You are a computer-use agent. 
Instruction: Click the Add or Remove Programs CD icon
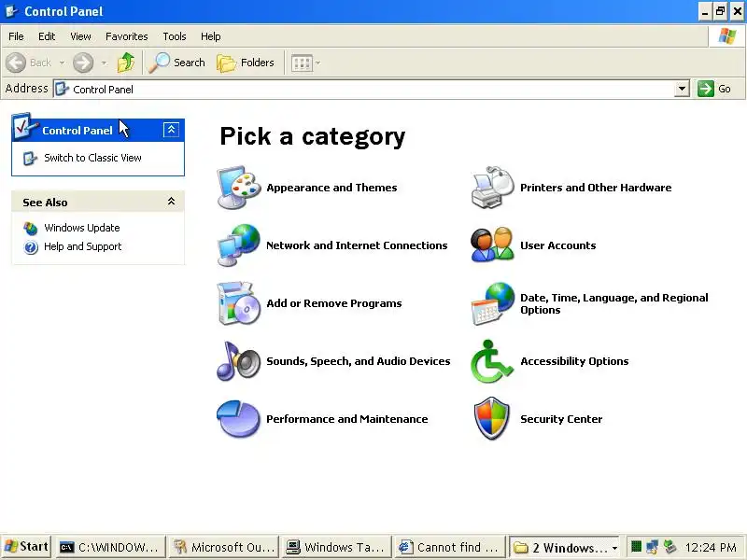click(x=239, y=303)
